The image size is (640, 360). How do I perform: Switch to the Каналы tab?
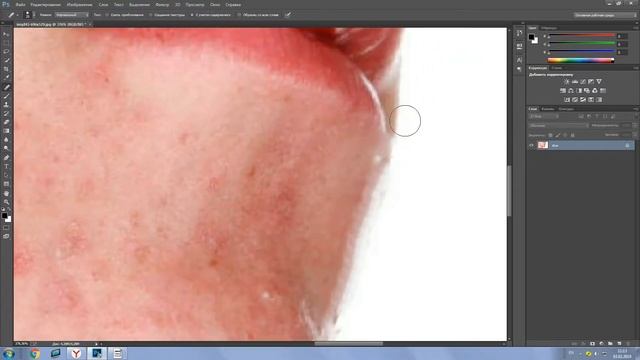[548, 109]
